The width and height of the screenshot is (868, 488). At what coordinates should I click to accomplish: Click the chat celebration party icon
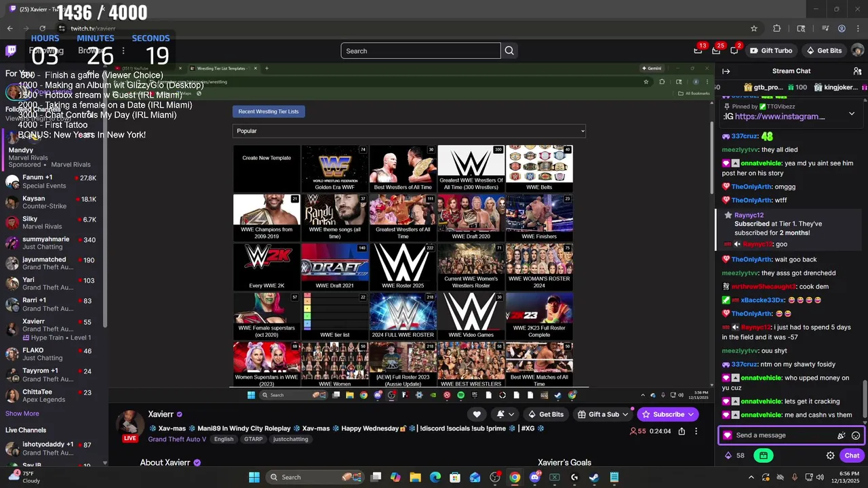841,436
